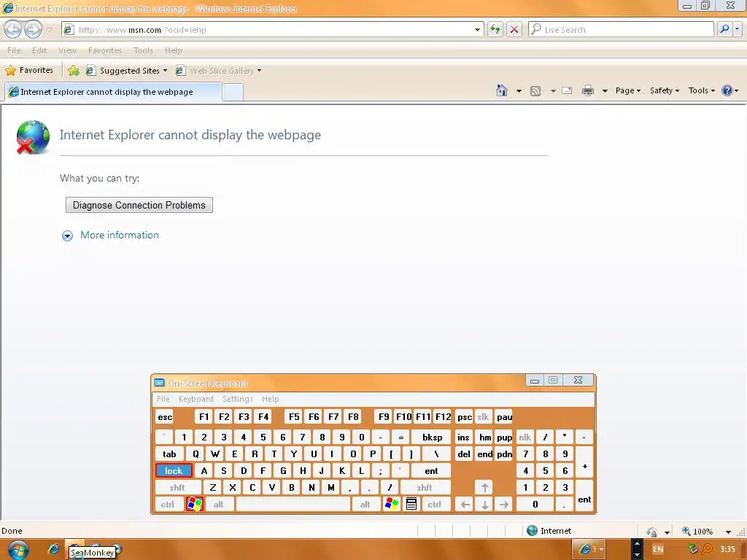
Task: Click the bksp key on keyboard
Action: 432,437
